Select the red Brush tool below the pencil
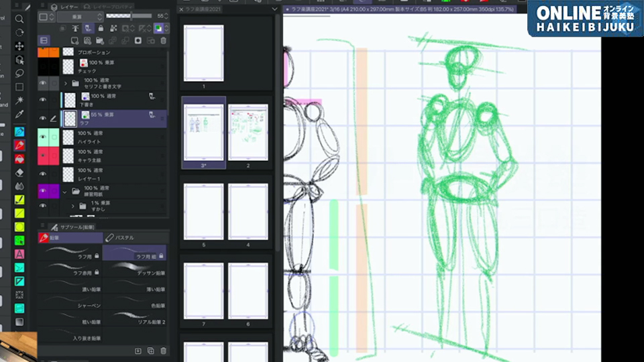Image resolution: width=644 pixels, height=362 pixels. (x=19, y=159)
